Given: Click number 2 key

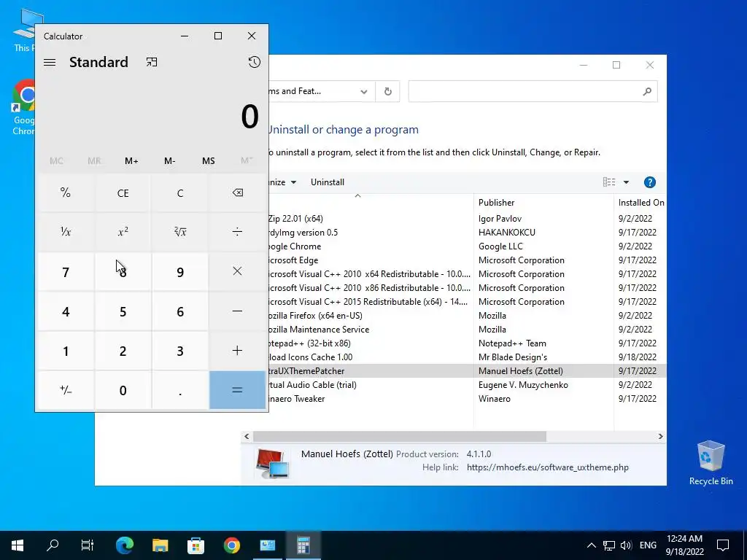Looking at the screenshot, I should tap(123, 351).
